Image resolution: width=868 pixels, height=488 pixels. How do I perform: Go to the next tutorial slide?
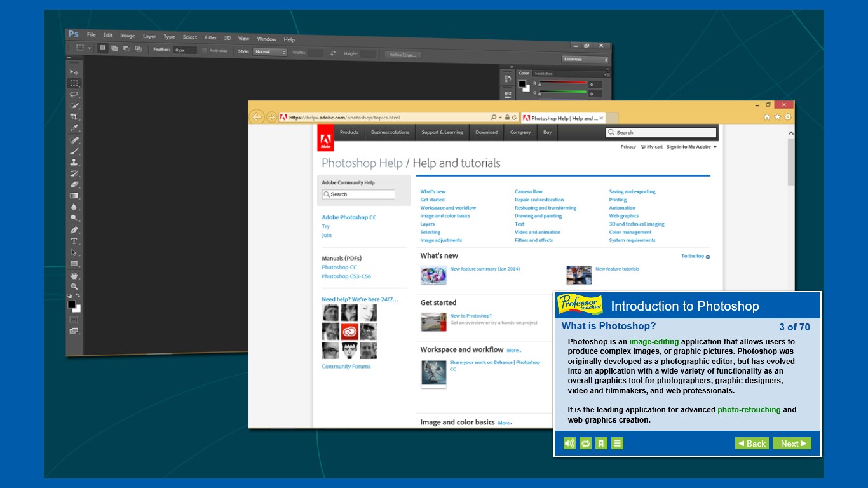tap(792, 444)
